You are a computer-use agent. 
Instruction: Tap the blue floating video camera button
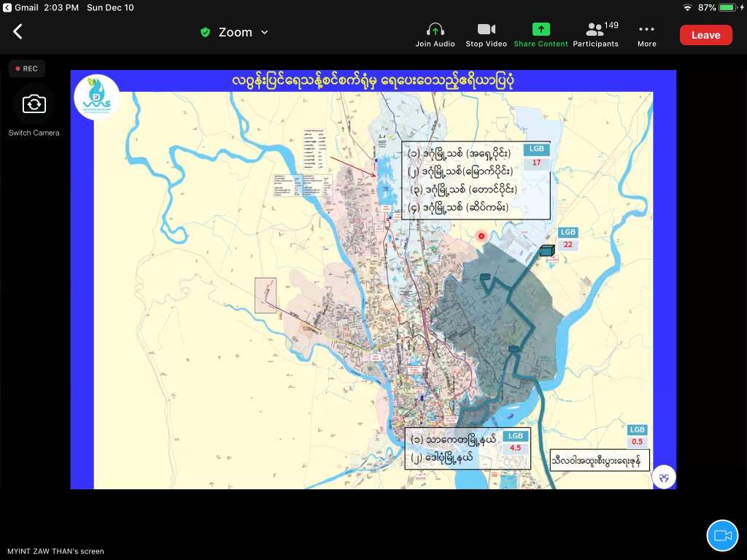coord(722,535)
